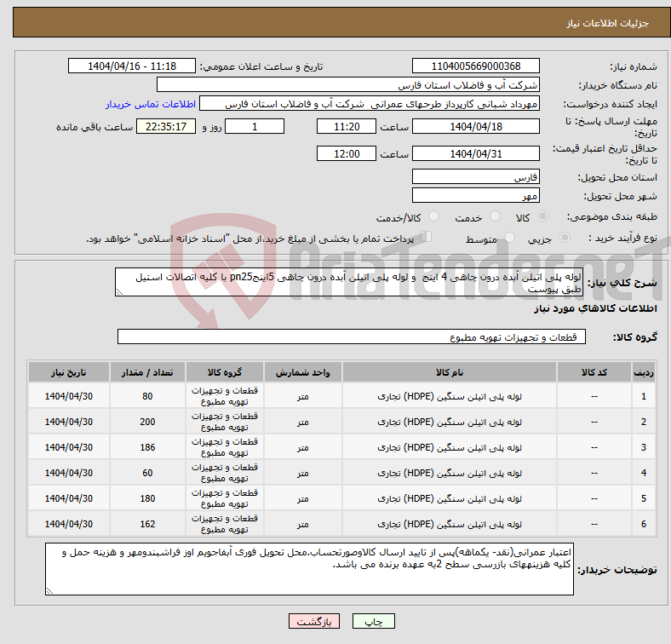The height and width of the screenshot is (644, 671).
Task: Click the HDPE item name in row 6
Action: [450, 524]
